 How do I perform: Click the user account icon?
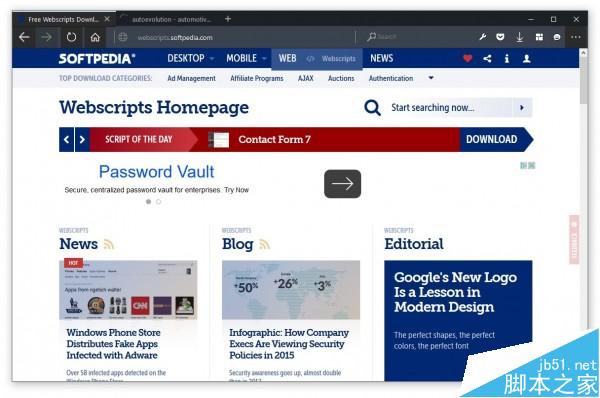527,59
